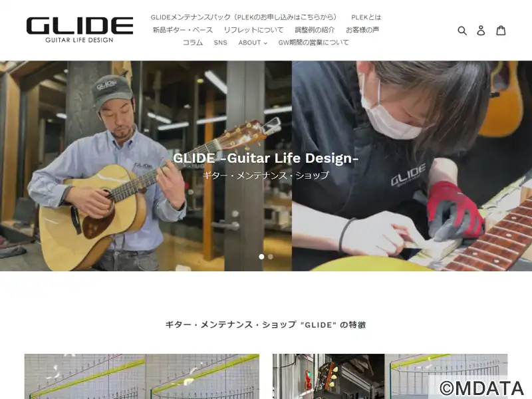Open お客様の声 page
The width and height of the screenshot is (532, 399).
pyautogui.click(x=362, y=30)
